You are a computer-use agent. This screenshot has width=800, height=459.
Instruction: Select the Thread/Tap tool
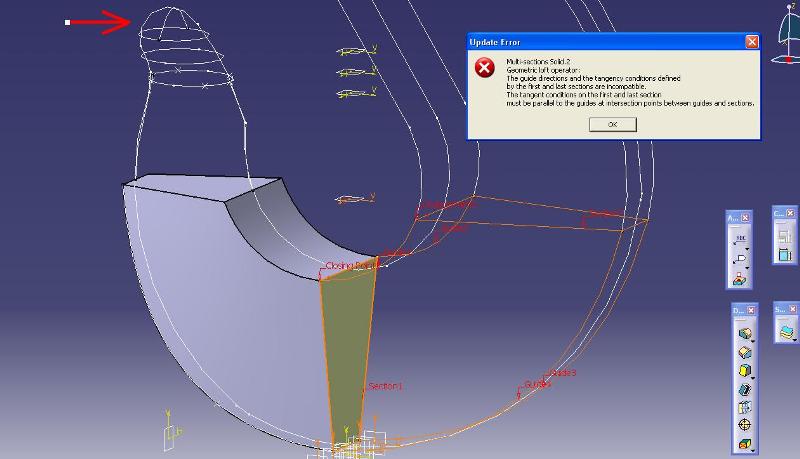click(x=743, y=425)
